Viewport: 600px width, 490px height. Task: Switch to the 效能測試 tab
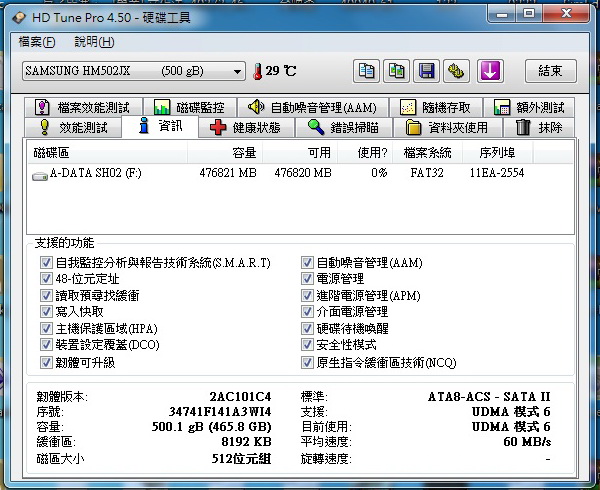pos(73,127)
